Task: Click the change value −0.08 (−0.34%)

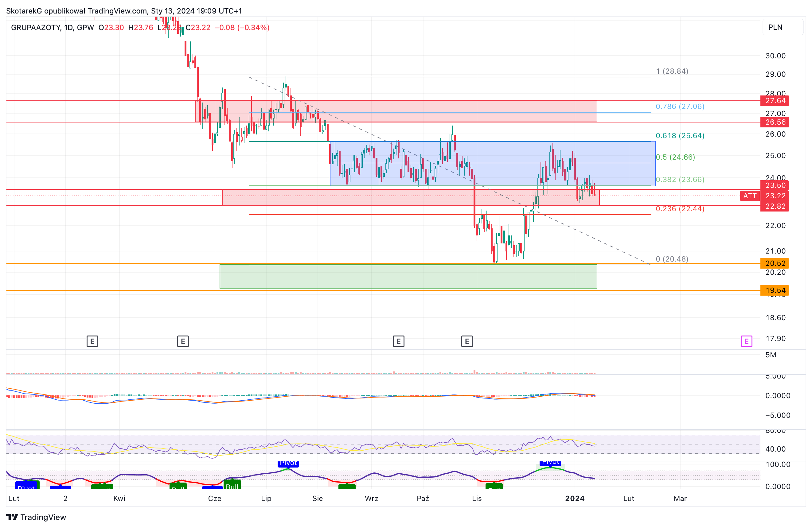Action: 242,27
